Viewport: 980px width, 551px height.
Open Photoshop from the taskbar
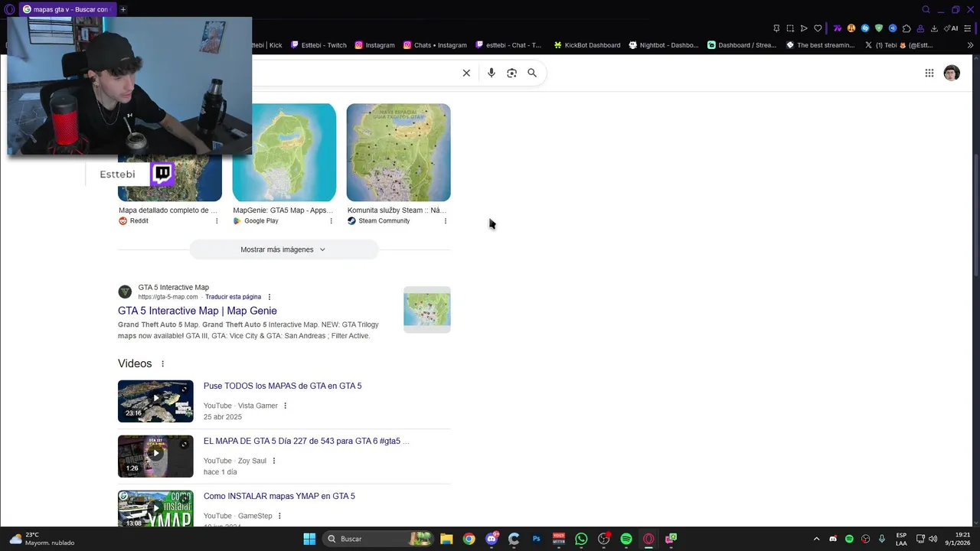pos(537,539)
